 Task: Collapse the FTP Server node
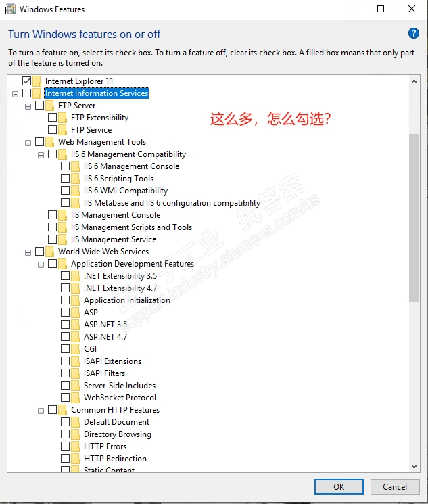(x=28, y=106)
